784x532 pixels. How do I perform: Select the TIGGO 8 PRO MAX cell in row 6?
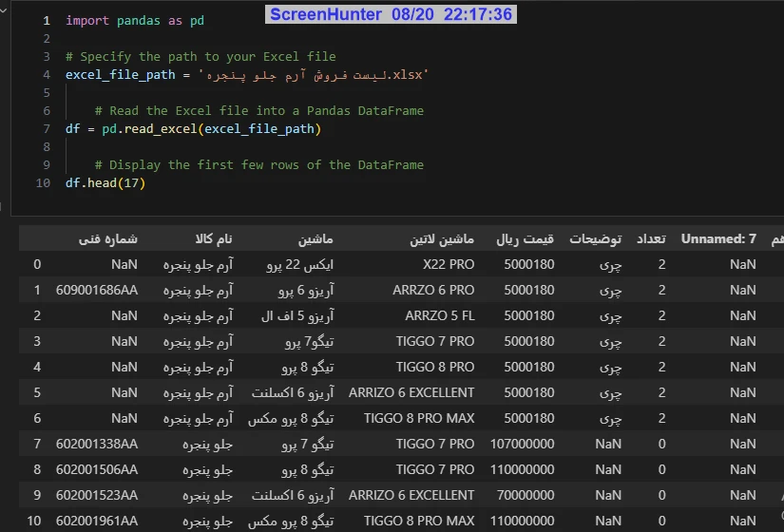(x=419, y=418)
